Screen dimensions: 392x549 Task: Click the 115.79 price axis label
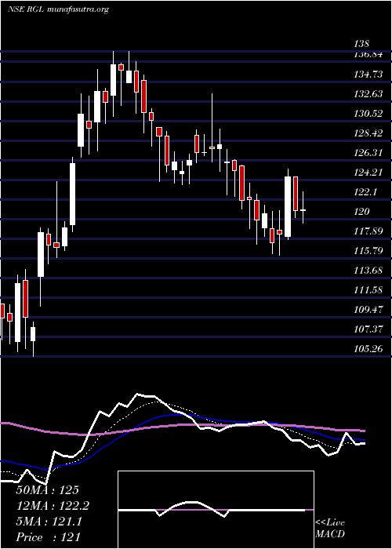368,251
